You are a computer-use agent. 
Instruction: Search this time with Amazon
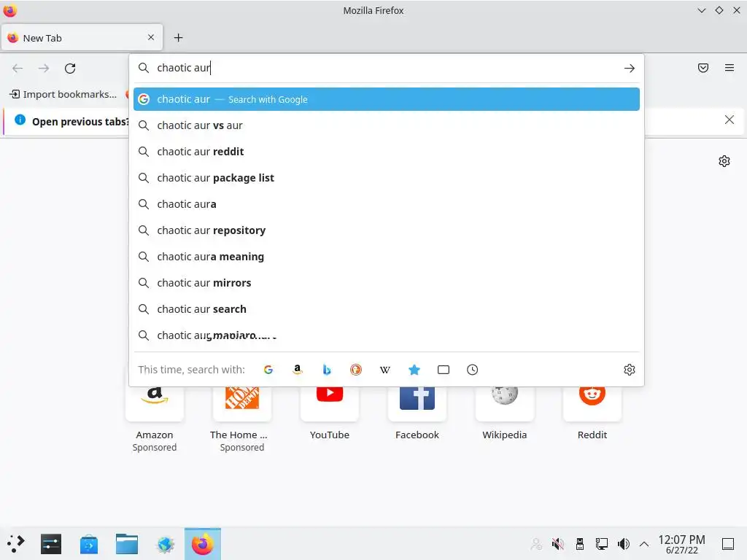pos(298,370)
